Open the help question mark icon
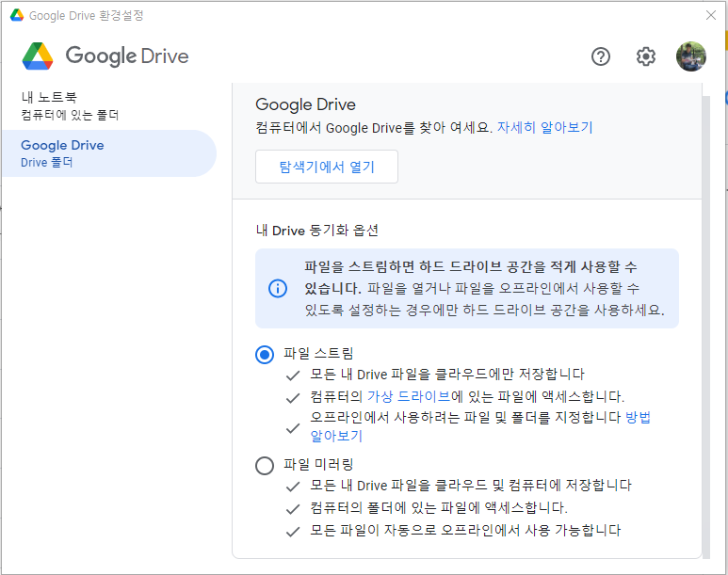The width and height of the screenshot is (728, 575). 600,56
